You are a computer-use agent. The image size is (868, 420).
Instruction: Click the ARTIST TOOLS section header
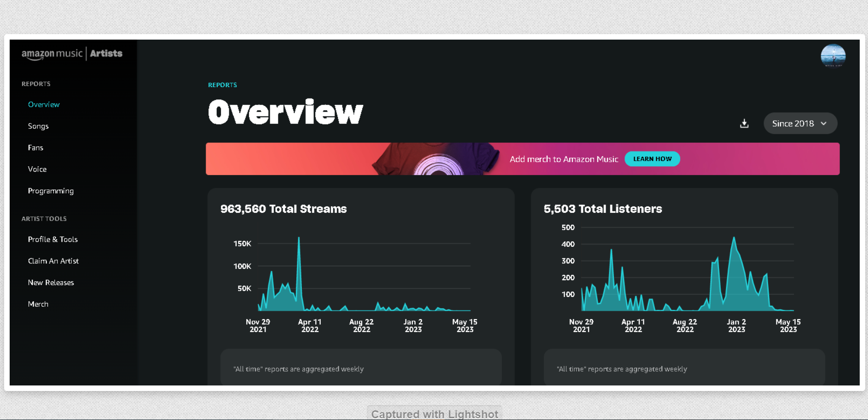(44, 219)
